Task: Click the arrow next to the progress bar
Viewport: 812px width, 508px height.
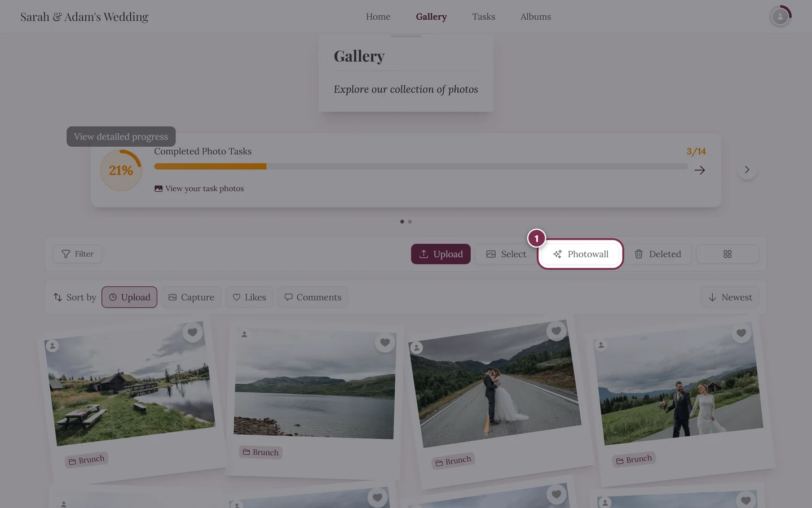Action: [699, 170]
